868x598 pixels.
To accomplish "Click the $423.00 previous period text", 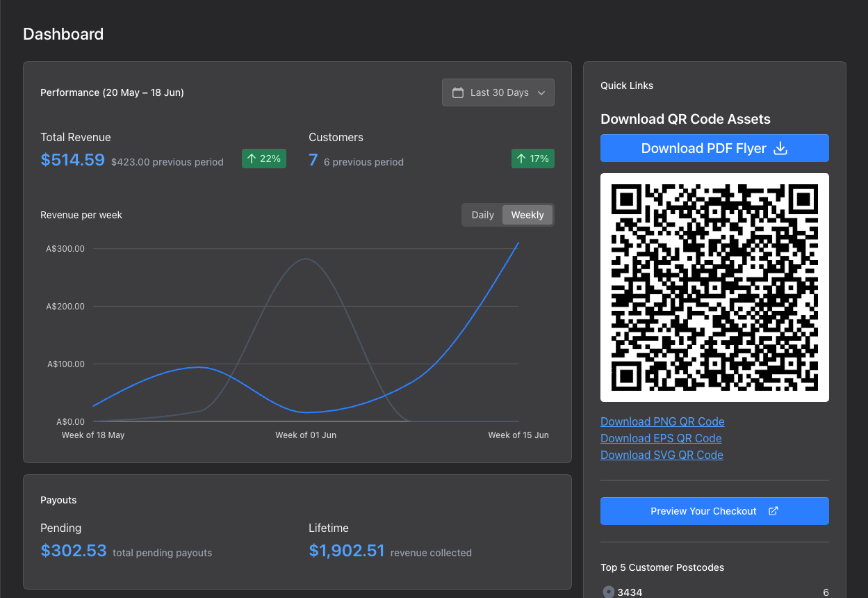I will (167, 162).
